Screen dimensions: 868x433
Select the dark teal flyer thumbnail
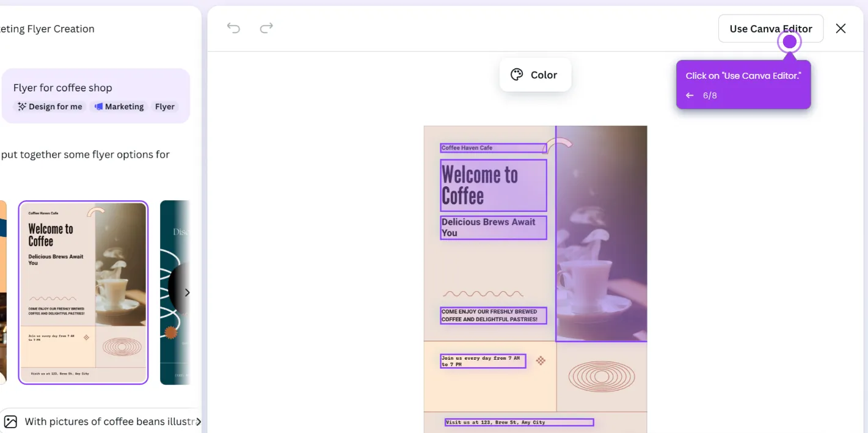coord(175,293)
